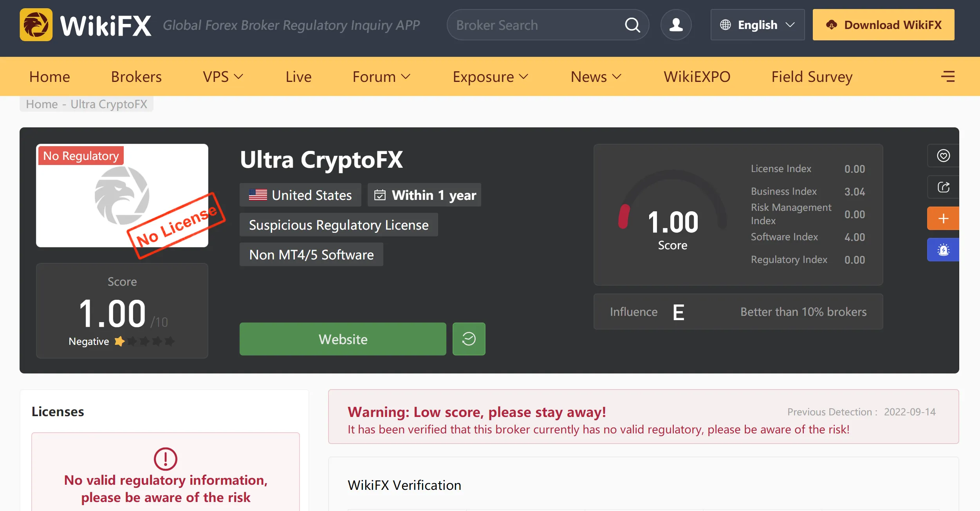Click the green refresh icon button
The height and width of the screenshot is (511, 980).
tap(469, 339)
